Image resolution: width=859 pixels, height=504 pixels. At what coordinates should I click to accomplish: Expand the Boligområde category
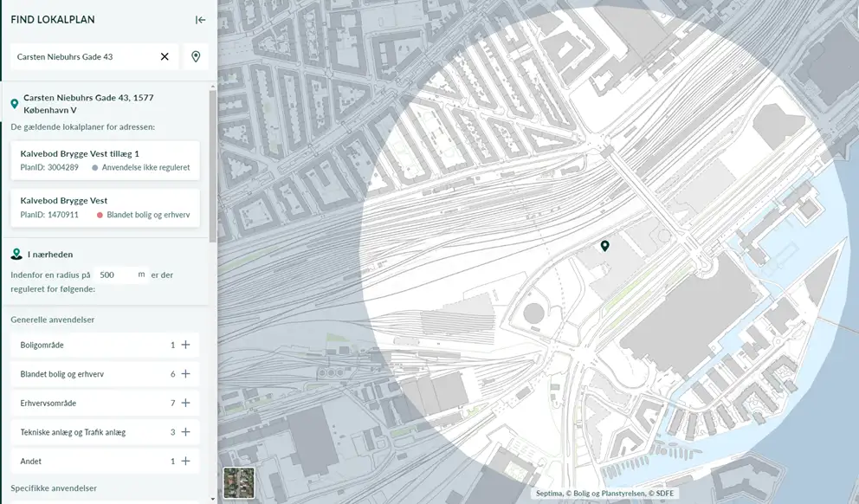click(185, 345)
